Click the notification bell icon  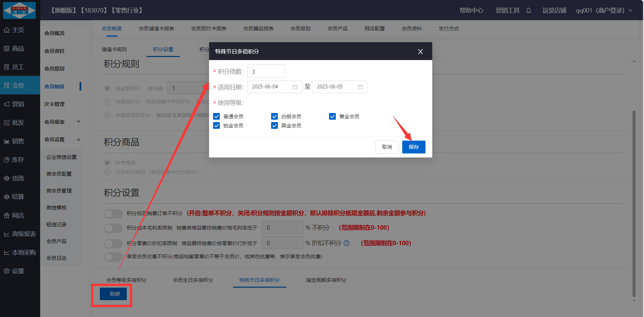[x=528, y=10]
